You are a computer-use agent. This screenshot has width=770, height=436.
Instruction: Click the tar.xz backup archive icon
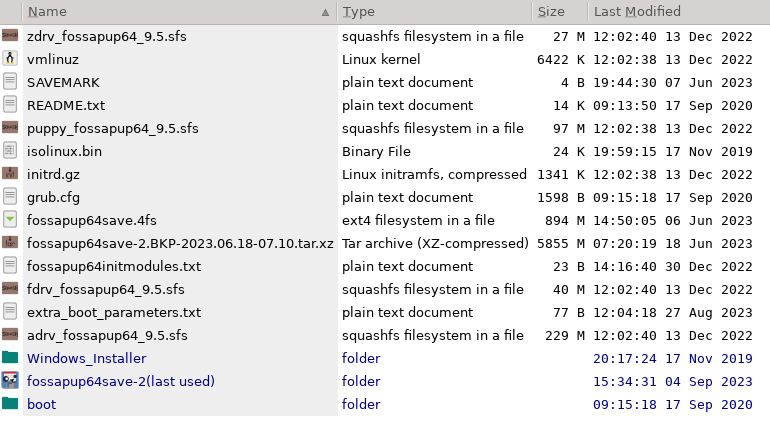point(10,243)
